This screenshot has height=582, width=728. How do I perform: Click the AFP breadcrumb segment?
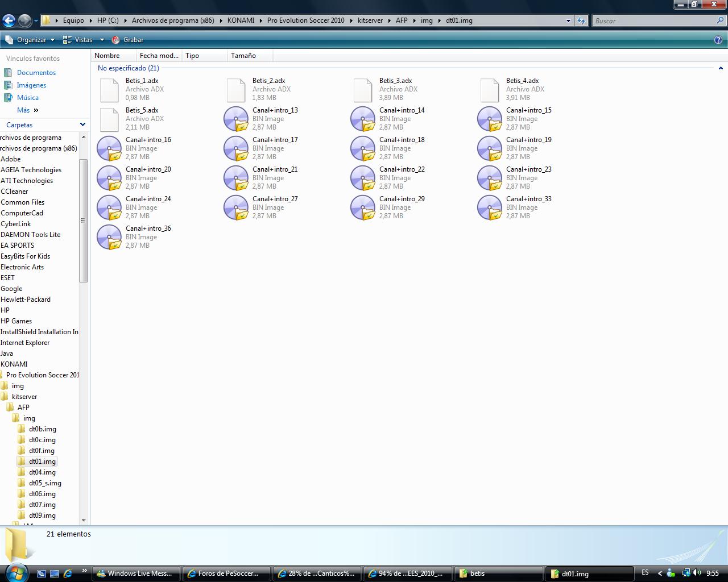click(x=402, y=20)
